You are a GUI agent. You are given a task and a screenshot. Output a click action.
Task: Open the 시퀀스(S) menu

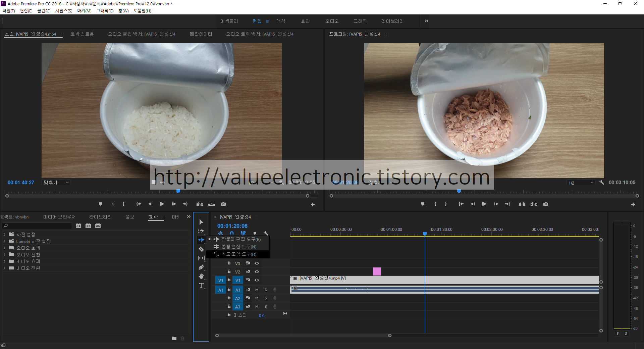click(64, 11)
